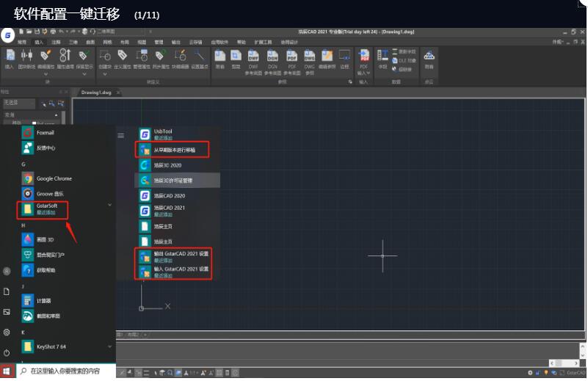
Task: Toggle the hamburger menu of the pinned tiles
Action: [120, 136]
